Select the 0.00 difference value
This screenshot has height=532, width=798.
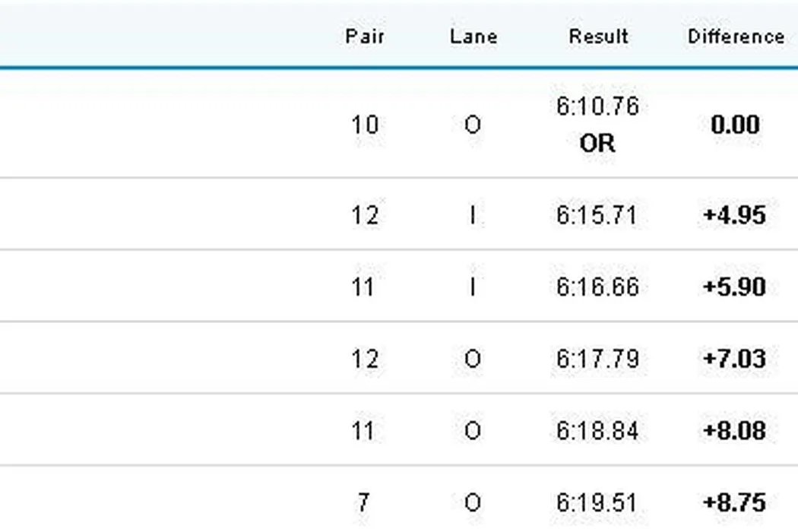click(735, 125)
